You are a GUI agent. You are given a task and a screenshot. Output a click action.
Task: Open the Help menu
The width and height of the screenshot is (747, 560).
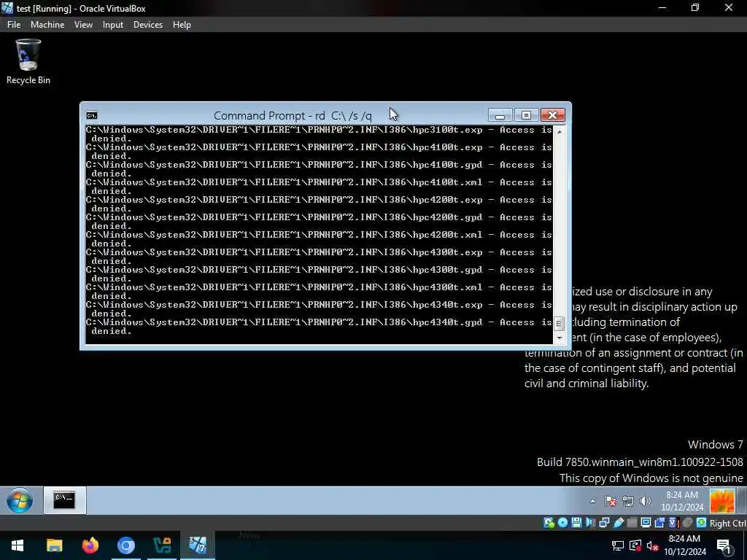182,25
